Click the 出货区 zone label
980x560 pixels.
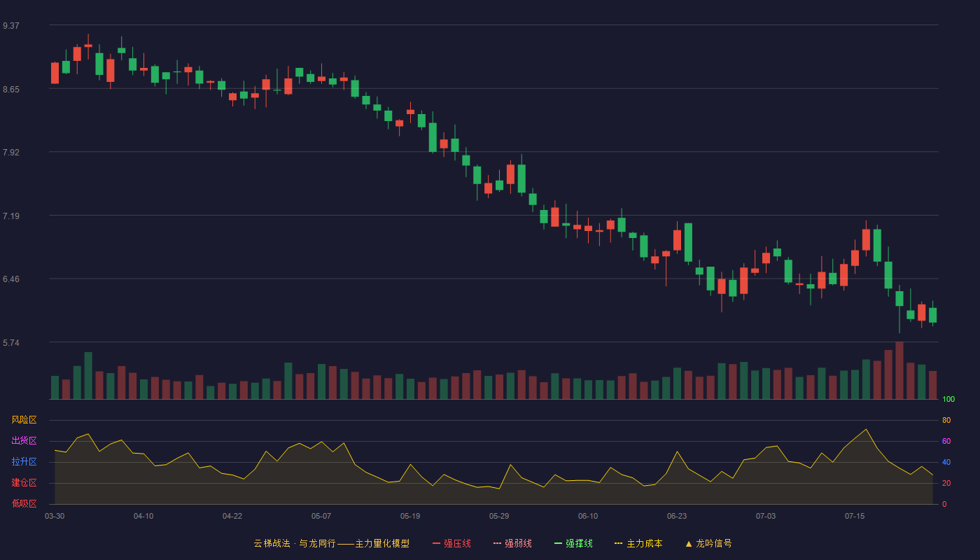click(x=24, y=441)
